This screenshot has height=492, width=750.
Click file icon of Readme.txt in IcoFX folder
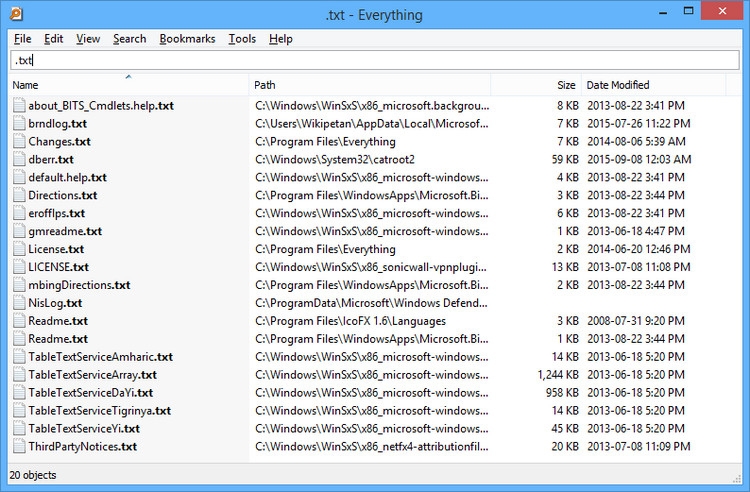[x=19, y=321]
